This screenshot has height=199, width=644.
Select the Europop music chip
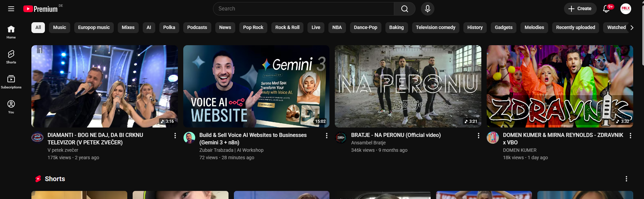(94, 27)
